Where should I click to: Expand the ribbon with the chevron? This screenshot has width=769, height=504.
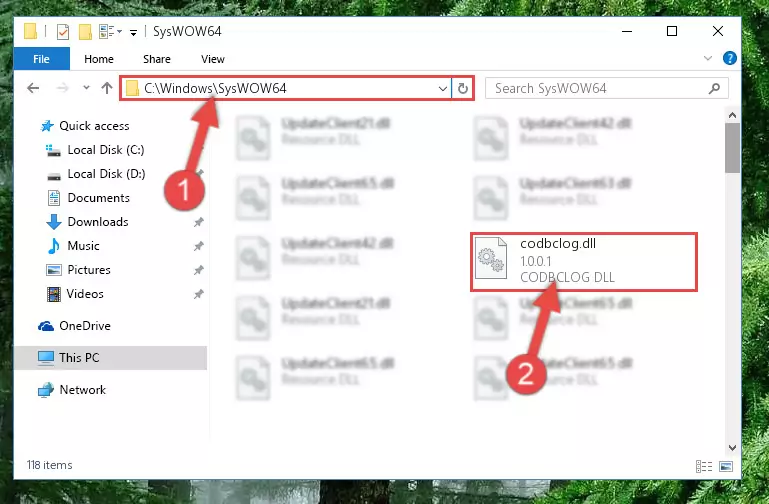[708, 58]
